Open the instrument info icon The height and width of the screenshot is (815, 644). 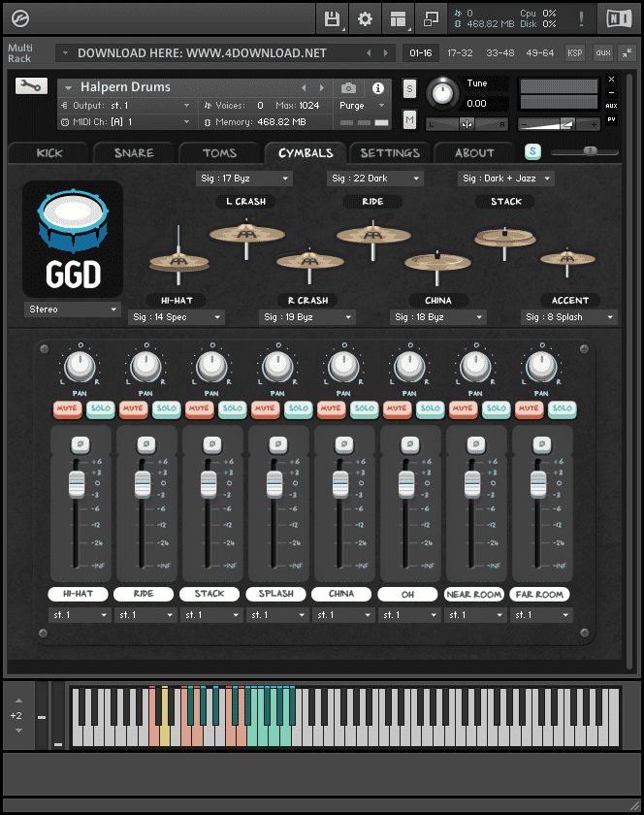pos(378,88)
